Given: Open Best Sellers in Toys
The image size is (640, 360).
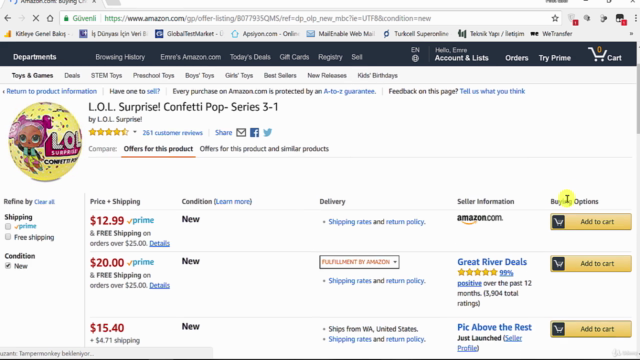Looking at the screenshot, I should (280, 76).
